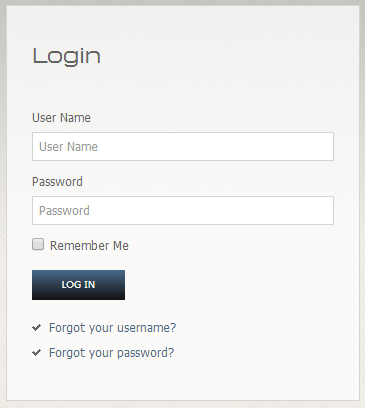This screenshot has width=365, height=408.
Task: Submit the form with the dark blue button
Action: click(x=78, y=285)
